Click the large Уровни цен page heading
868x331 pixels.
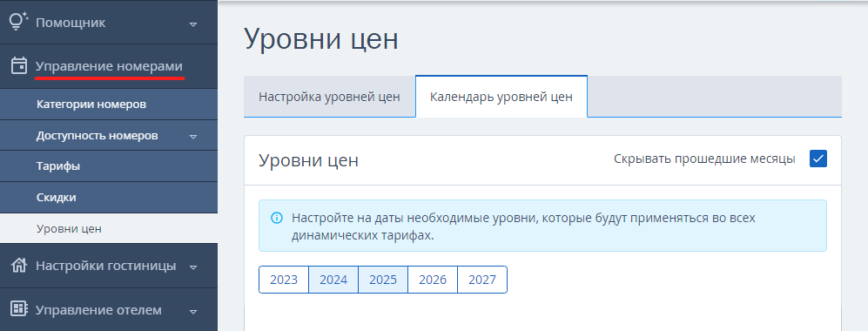[321, 39]
